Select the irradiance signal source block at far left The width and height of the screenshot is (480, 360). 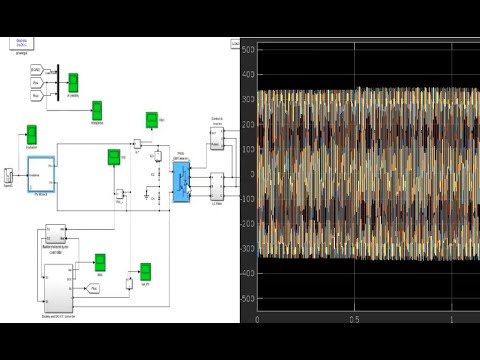[x=8, y=176]
